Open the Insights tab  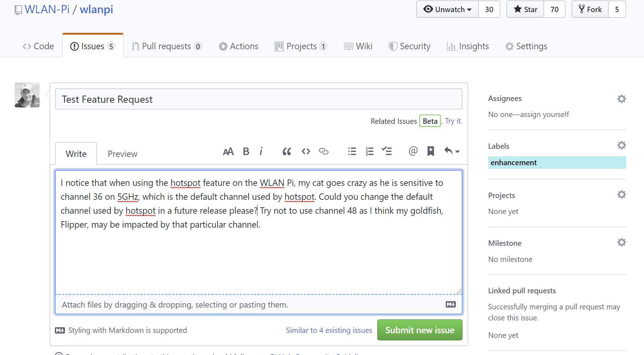[x=467, y=46]
